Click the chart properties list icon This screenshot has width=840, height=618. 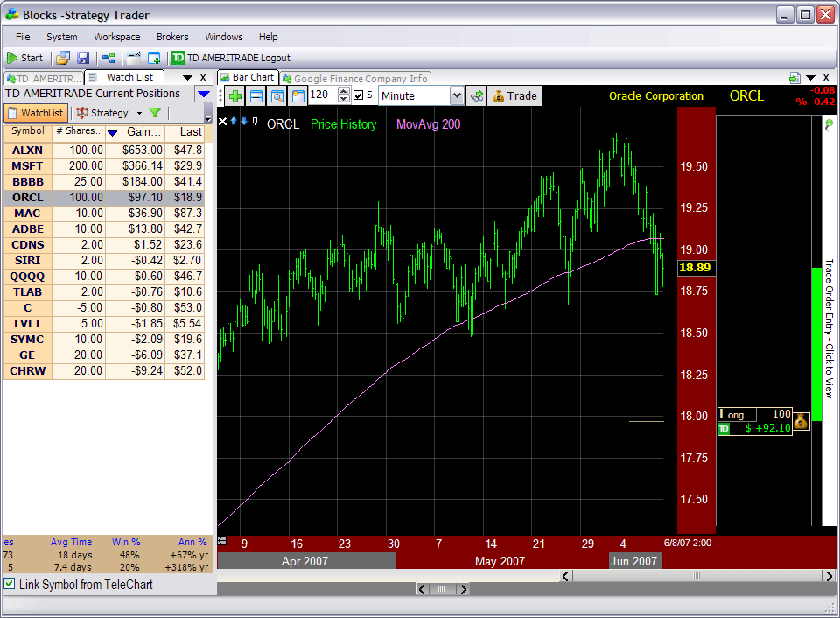click(256, 96)
